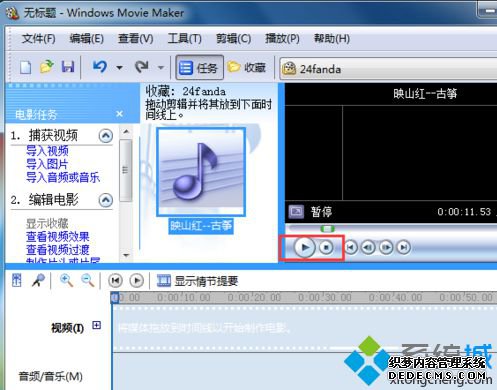This screenshot has height=390, width=497.
Task: Toggle the 任务 (Tasks) pane button
Action: point(199,68)
